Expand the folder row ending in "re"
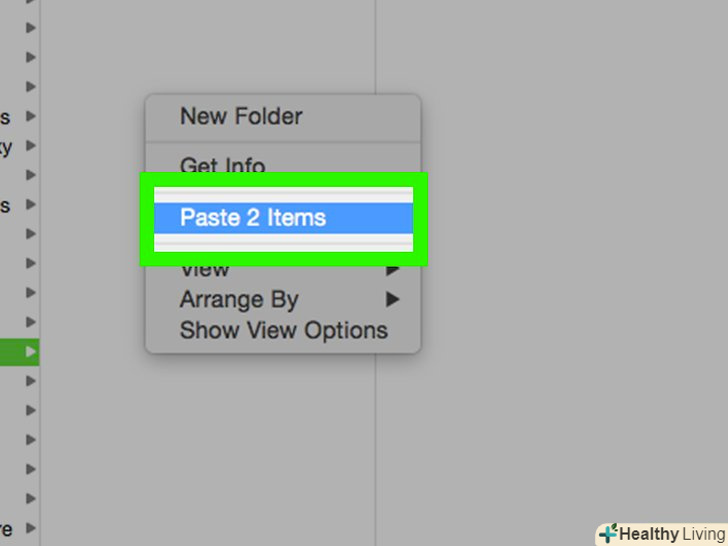728x546 pixels. point(31,527)
